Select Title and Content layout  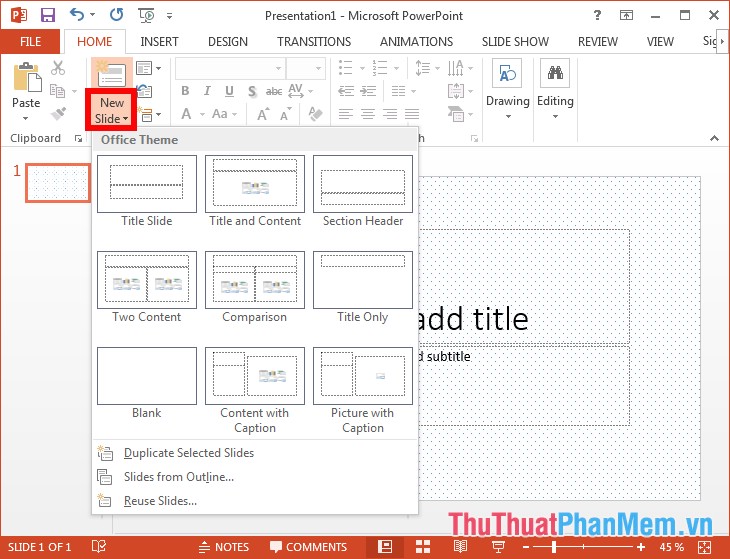click(x=255, y=192)
